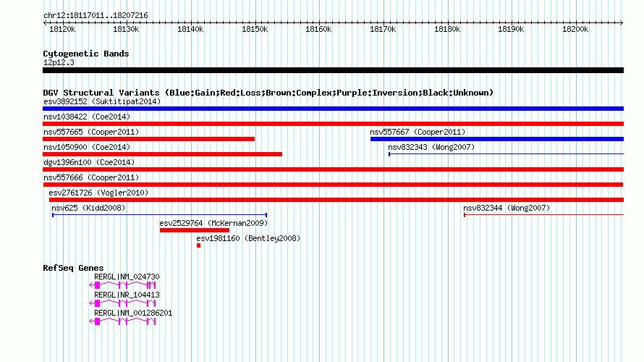Image resolution: width=644 pixels, height=362 pixels.
Task: Click the 18150k ruler label
Action: point(255,29)
